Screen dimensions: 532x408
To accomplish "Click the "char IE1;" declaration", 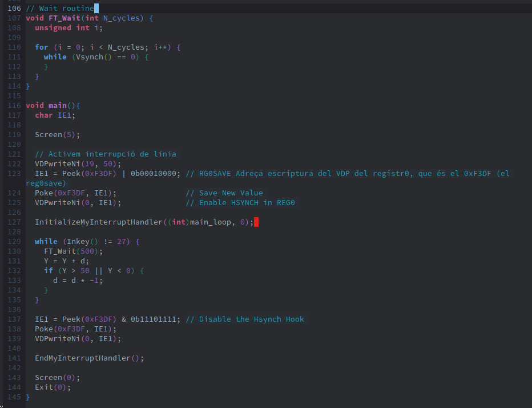I will tap(55, 115).
